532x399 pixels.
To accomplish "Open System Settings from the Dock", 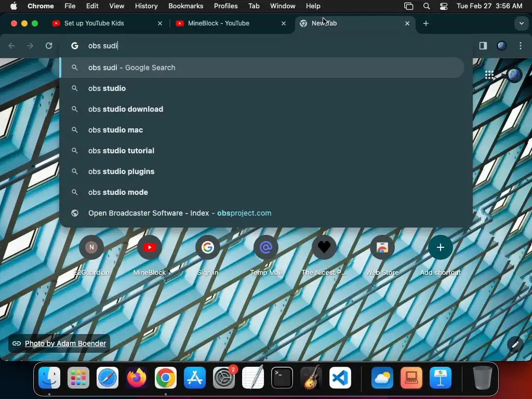I will click(224, 378).
